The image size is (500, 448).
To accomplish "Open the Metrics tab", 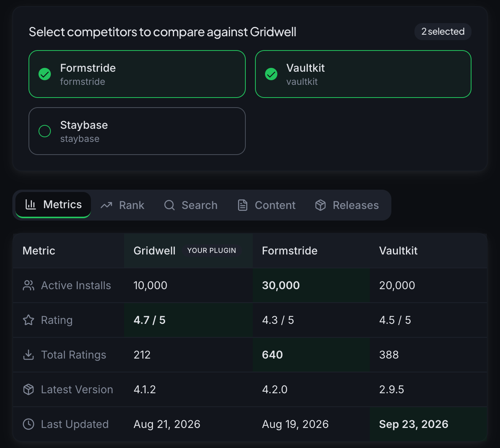I will point(53,205).
